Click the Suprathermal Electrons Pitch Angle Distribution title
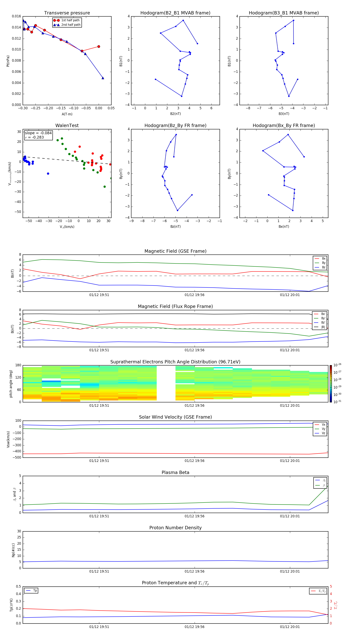 (175, 362)
